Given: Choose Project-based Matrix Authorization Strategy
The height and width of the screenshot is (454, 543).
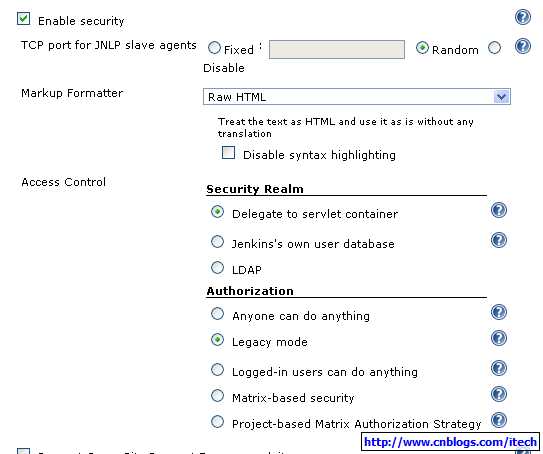Looking at the screenshot, I should [217, 421].
